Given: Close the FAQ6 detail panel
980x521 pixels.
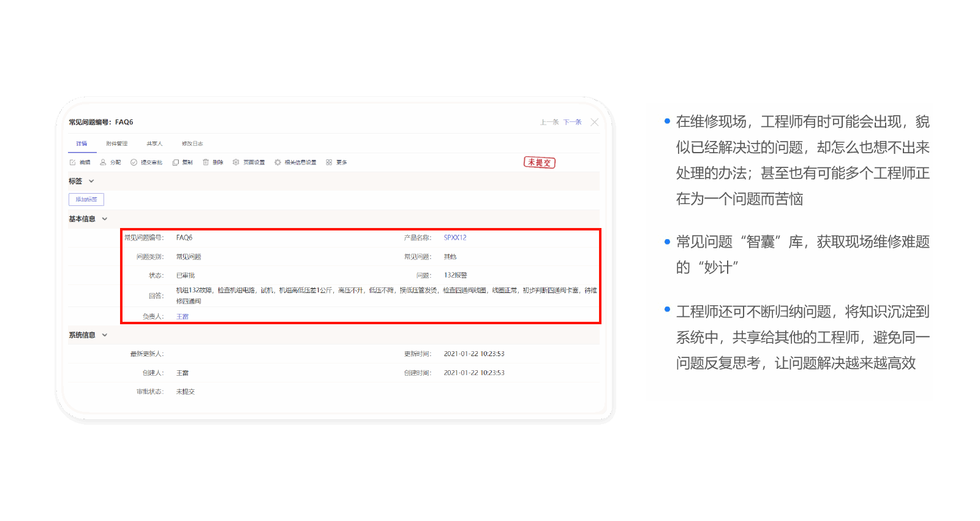Looking at the screenshot, I should [594, 122].
